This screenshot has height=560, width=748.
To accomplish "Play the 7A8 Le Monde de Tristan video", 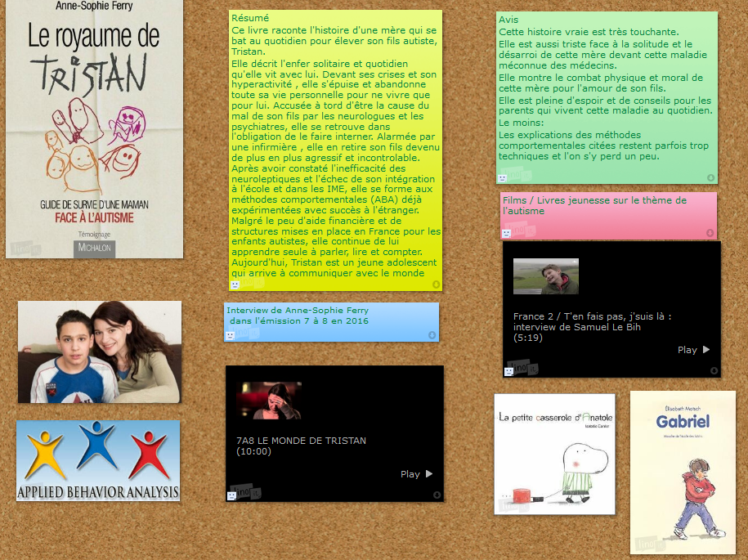I will [416, 474].
